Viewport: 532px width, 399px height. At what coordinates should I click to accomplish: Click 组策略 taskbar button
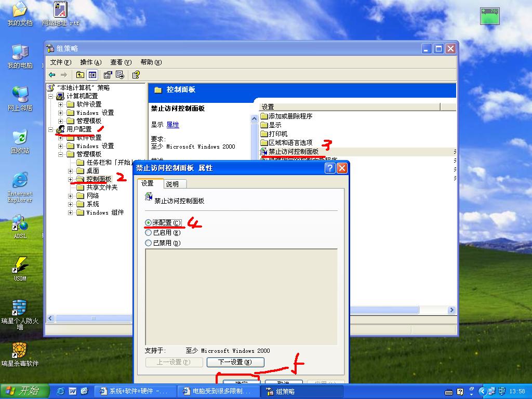(302, 391)
